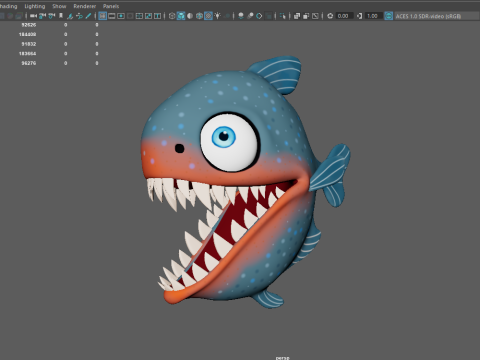This screenshot has width=480, height=360.
Task: Toggle the View Transform button
Action: pyautogui.click(x=389, y=16)
